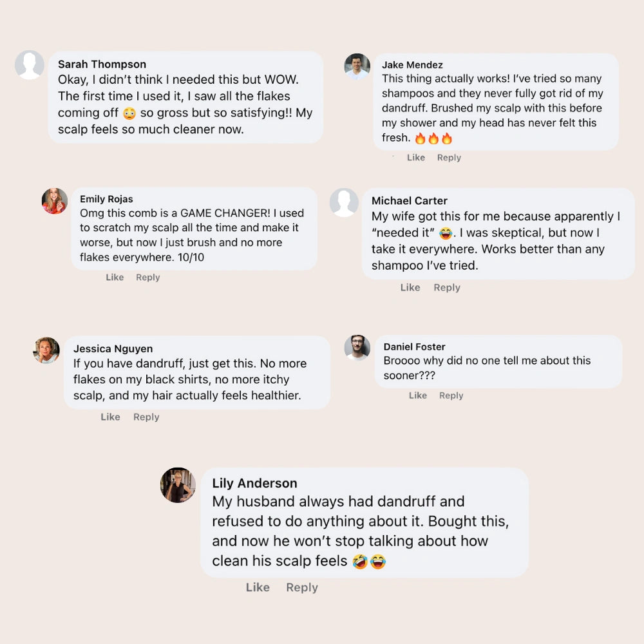This screenshot has height=644, width=644.
Task: Reply to Emily Rojas's comment
Action: pos(147,278)
